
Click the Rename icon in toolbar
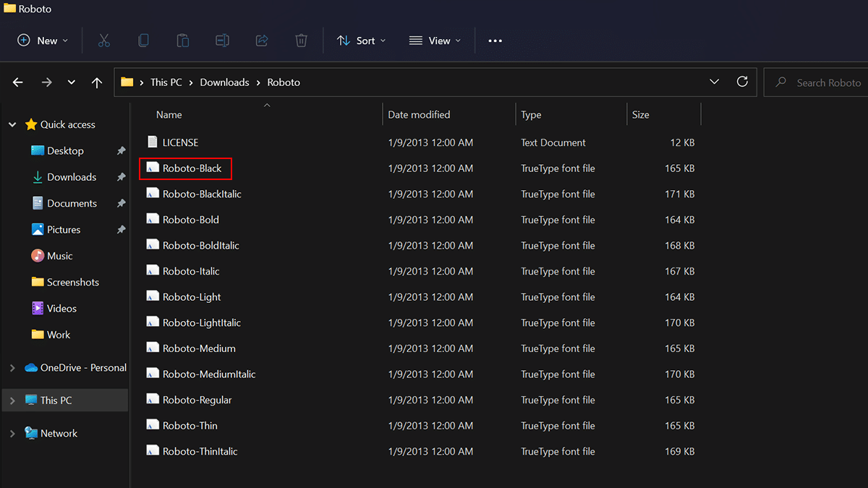pyautogui.click(x=223, y=40)
